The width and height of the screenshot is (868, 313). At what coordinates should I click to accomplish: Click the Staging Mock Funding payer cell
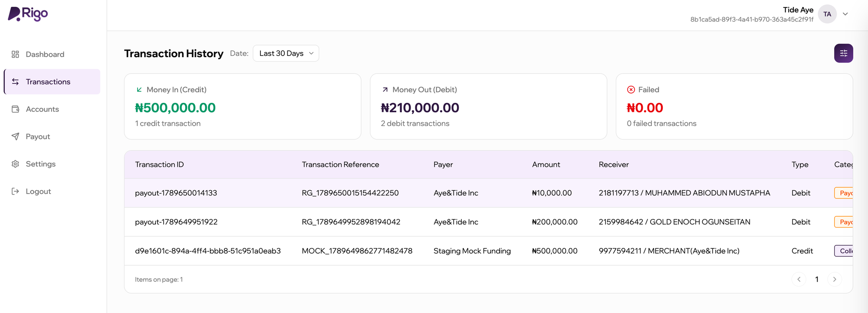pyautogui.click(x=472, y=251)
